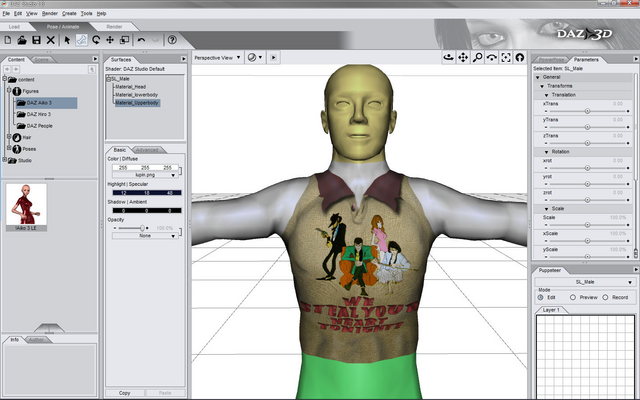
Task: Open the Content pane options arrow
Action: coord(95,59)
